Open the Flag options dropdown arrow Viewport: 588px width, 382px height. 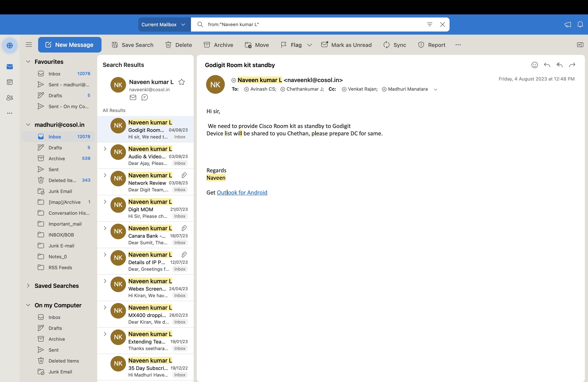coord(309,45)
